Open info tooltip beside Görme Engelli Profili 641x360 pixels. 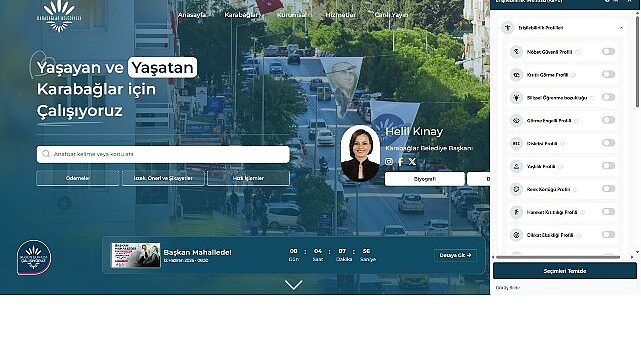tap(576, 121)
